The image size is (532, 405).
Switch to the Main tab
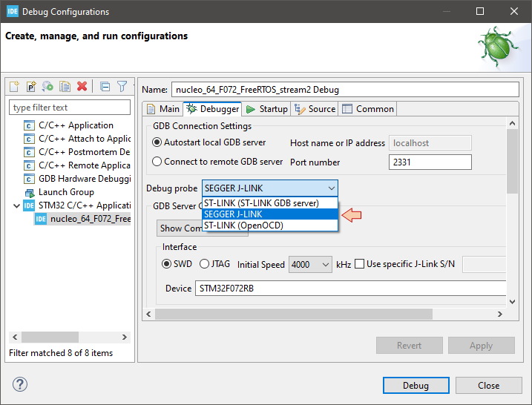(162, 109)
